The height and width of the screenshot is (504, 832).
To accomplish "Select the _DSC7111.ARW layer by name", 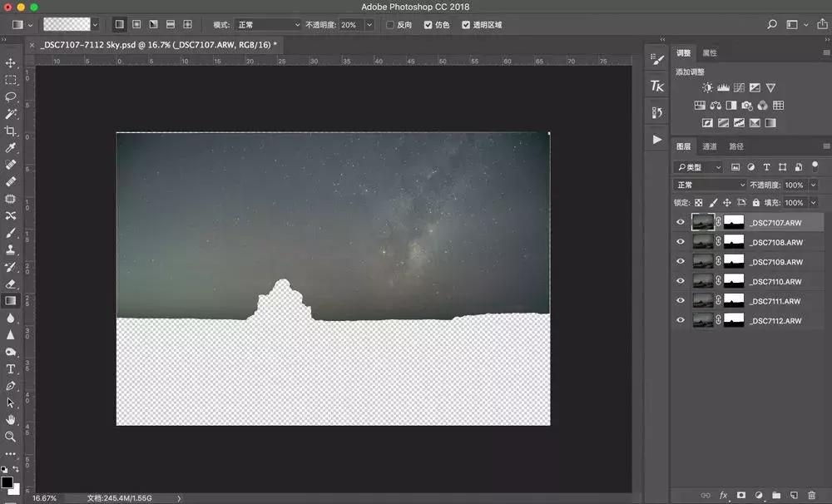I will pos(775,301).
